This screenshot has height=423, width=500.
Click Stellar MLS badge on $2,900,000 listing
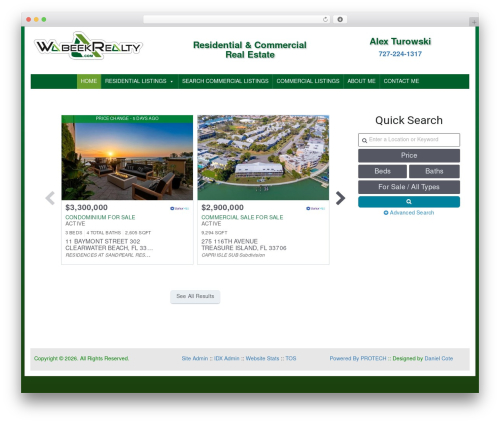[316, 208]
